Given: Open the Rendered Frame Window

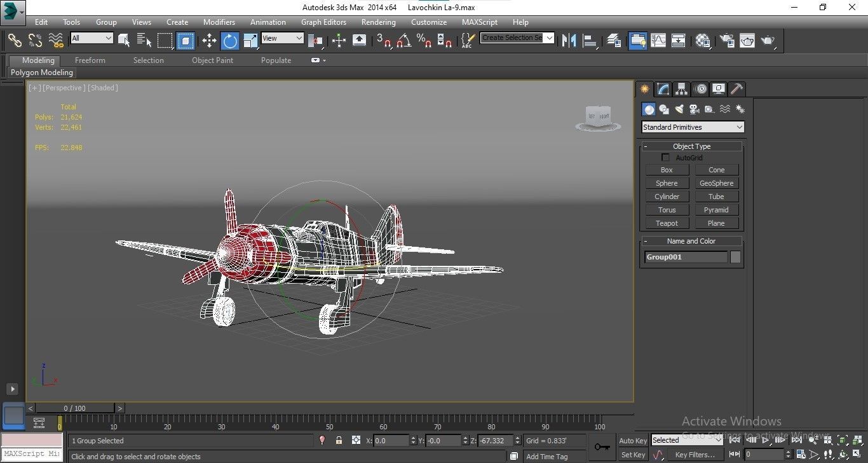Looking at the screenshot, I should [x=747, y=41].
